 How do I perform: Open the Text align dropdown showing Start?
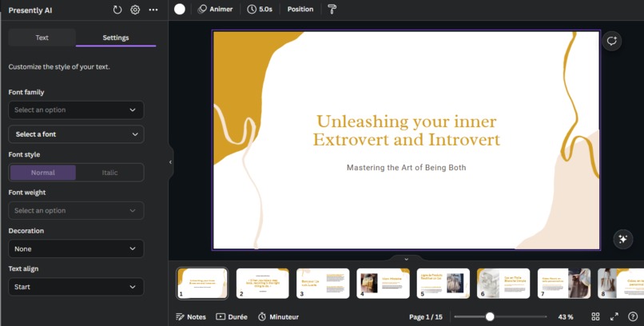tap(76, 287)
